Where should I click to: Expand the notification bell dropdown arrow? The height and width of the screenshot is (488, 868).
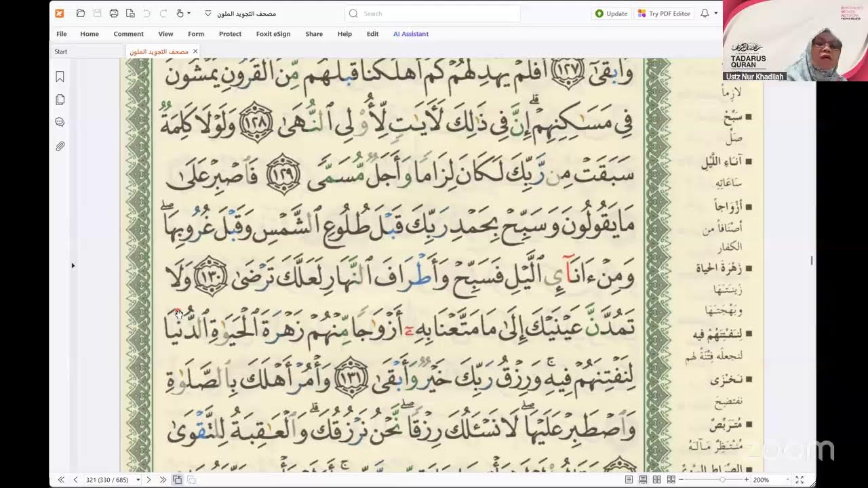tap(715, 13)
